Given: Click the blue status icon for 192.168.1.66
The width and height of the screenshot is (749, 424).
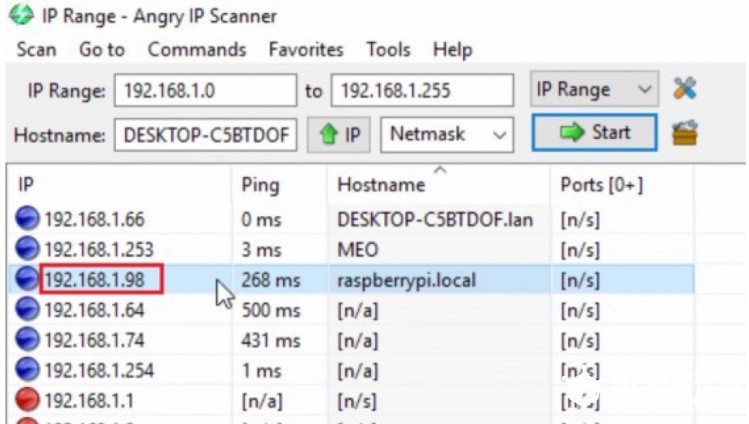Looking at the screenshot, I should 27,219.
